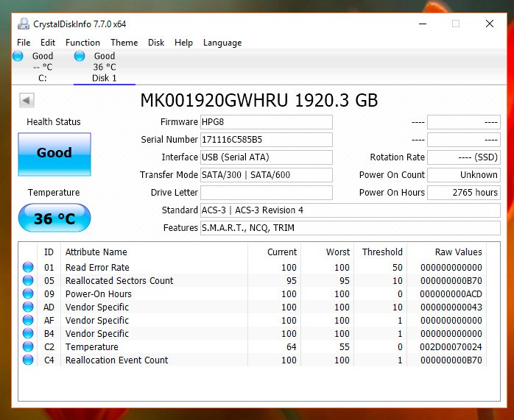Click the 36 °C temperature button

pos(54,218)
